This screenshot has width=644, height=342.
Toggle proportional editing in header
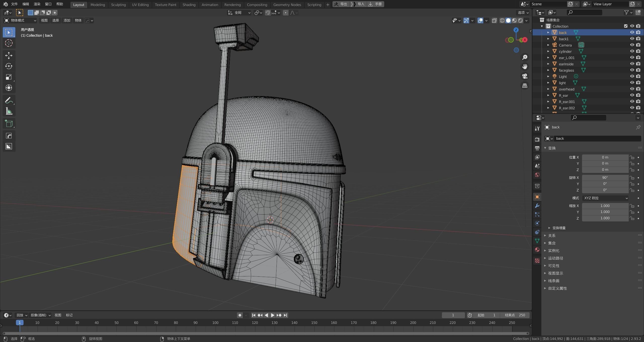pyautogui.click(x=286, y=13)
